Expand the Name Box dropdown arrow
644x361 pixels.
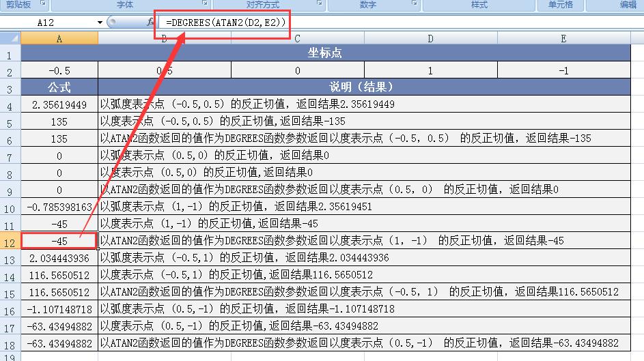point(100,23)
